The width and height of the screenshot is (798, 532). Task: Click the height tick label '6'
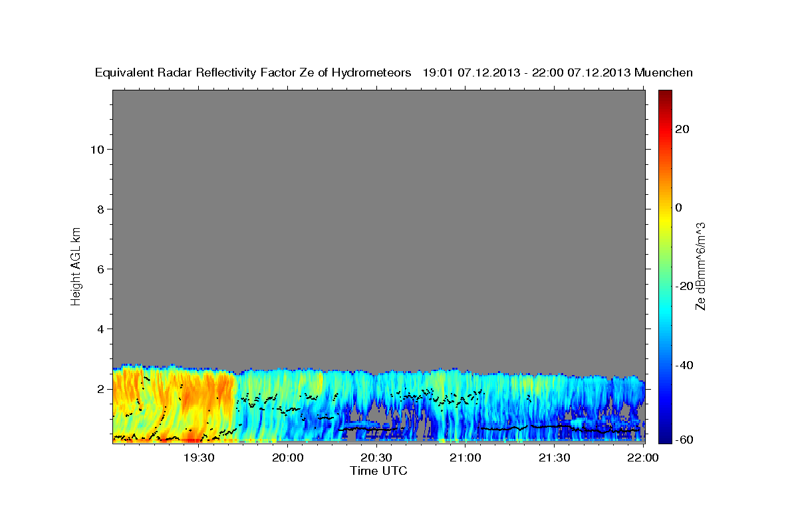pos(100,269)
